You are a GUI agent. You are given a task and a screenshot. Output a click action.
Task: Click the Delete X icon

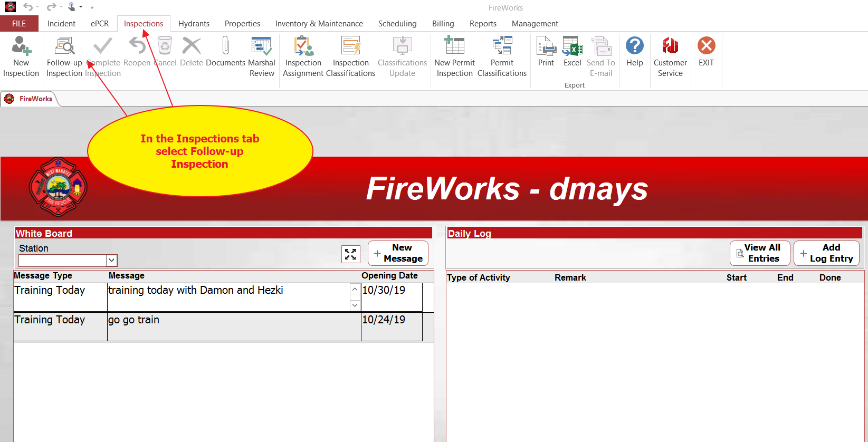(192, 46)
